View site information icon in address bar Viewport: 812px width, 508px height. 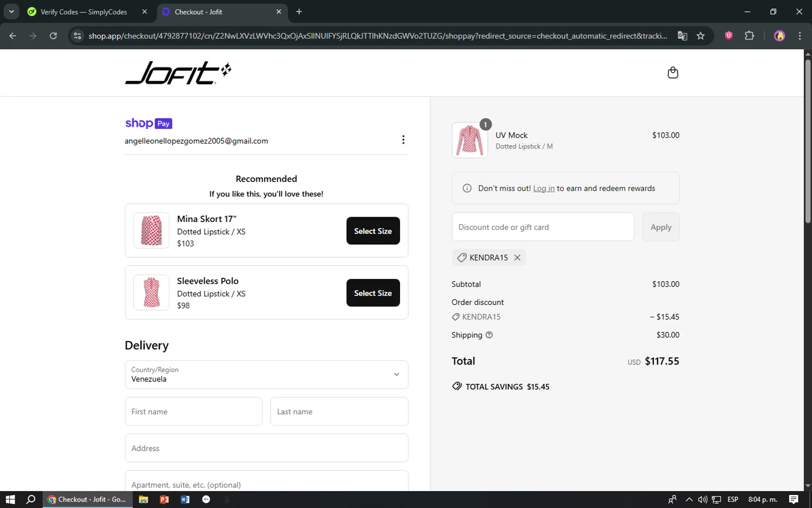(x=77, y=36)
